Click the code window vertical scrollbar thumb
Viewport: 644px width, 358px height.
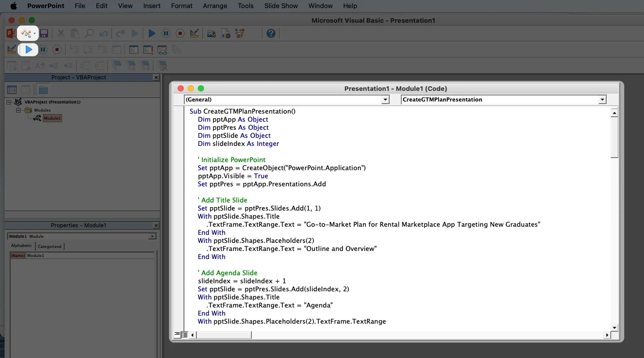(x=614, y=138)
